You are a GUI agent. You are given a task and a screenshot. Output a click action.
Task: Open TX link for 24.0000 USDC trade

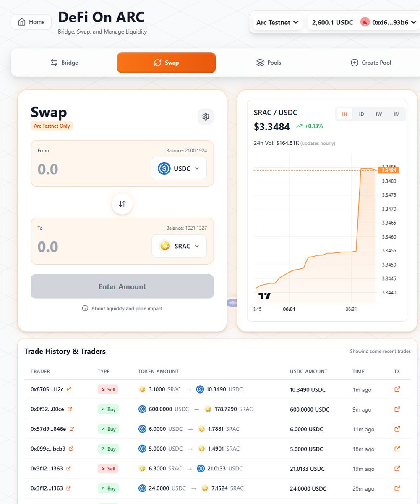(x=397, y=488)
